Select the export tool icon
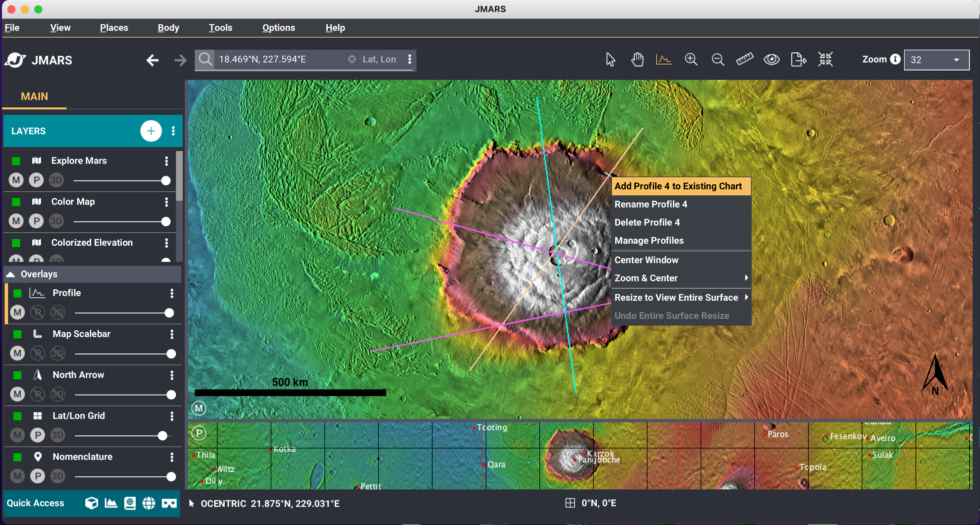 tap(799, 60)
